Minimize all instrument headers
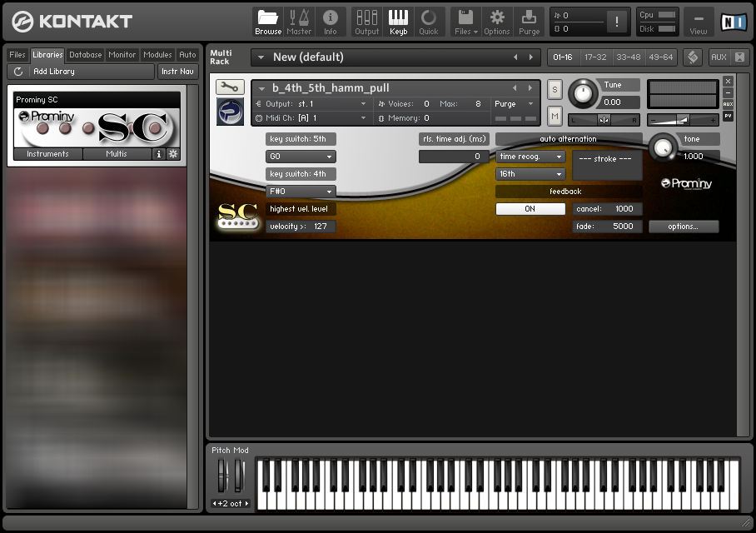The height and width of the screenshot is (533, 756). (x=740, y=57)
